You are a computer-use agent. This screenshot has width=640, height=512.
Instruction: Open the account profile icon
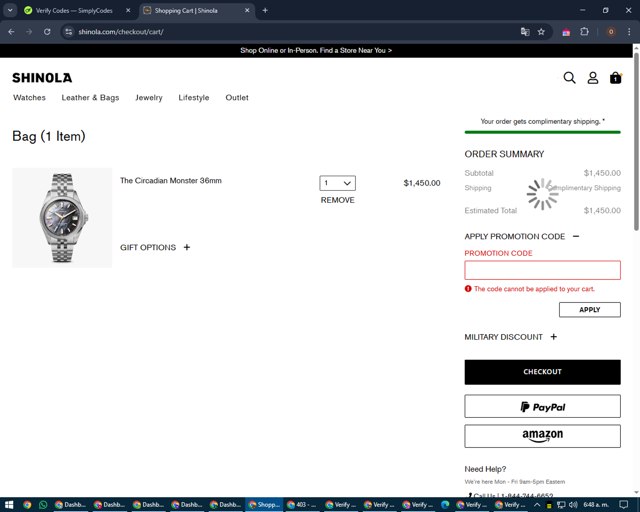(x=593, y=78)
